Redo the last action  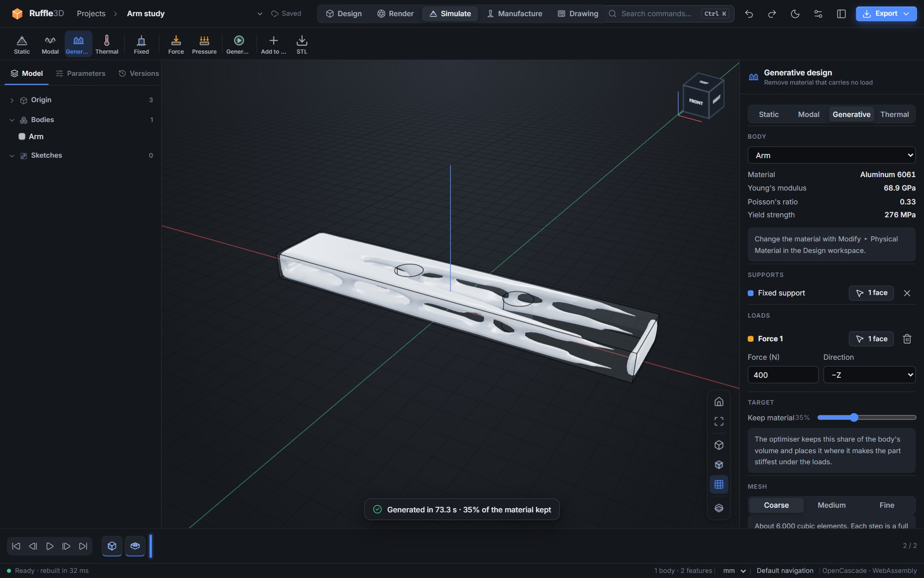click(772, 14)
